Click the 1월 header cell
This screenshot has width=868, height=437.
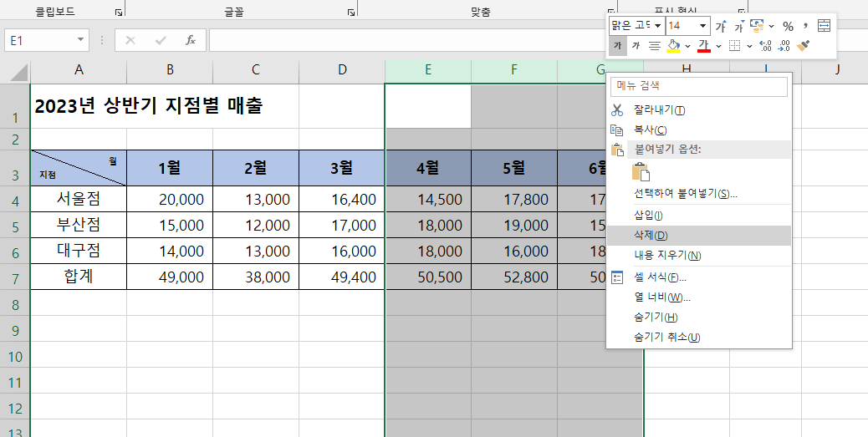pyautogui.click(x=170, y=168)
